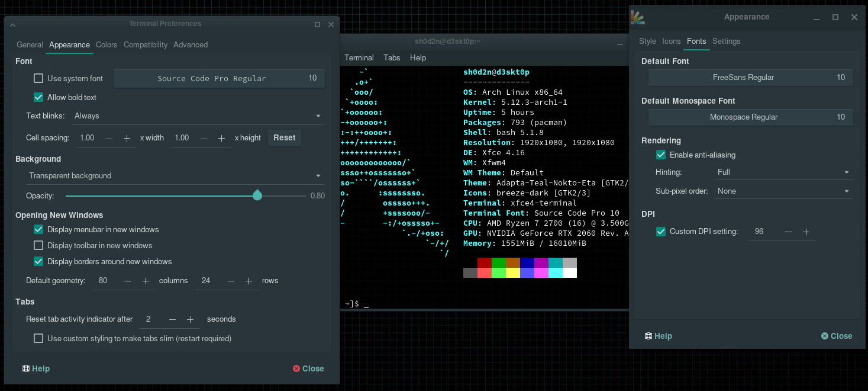This screenshot has width=868, height=391.
Task: Enable Display toolbar in new windows
Action: [x=38, y=245]
